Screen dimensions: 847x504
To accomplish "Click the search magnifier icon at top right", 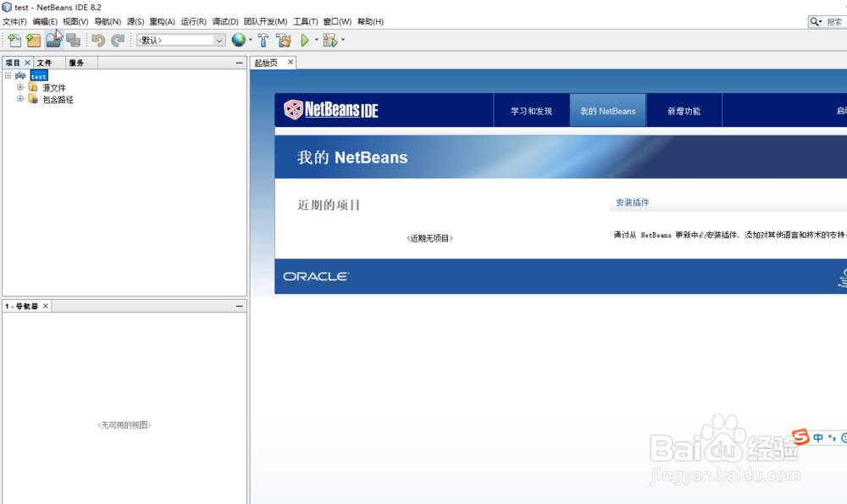I will point(814,22).
